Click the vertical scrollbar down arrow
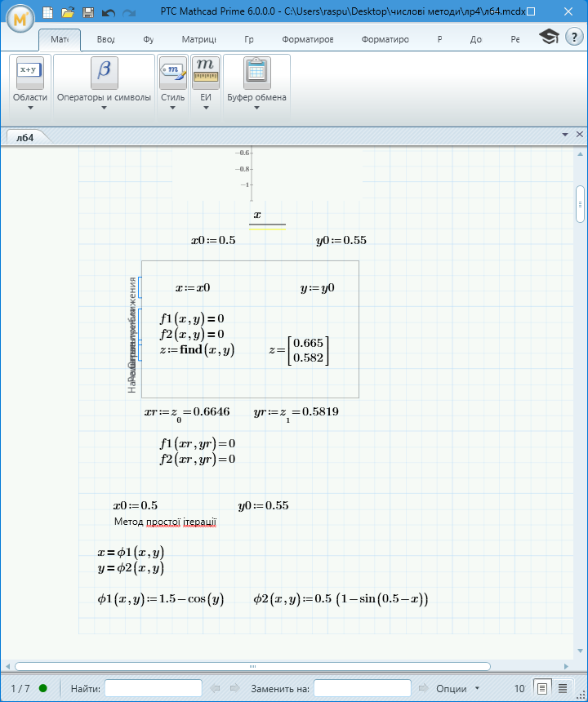588x702 pixels. pos(581,651)
